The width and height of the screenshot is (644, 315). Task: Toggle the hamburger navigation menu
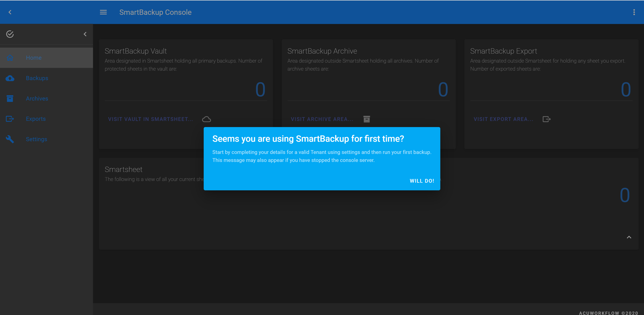click(103, 12)
